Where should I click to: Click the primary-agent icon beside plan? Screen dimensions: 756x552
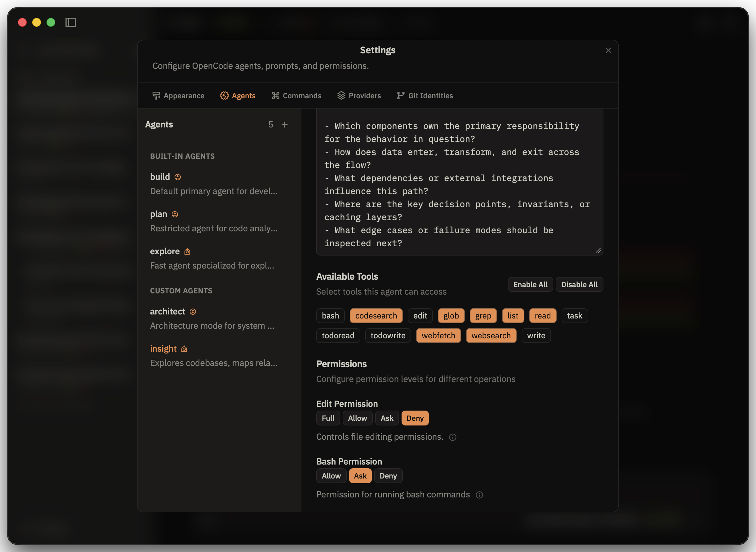click(175, 215)
